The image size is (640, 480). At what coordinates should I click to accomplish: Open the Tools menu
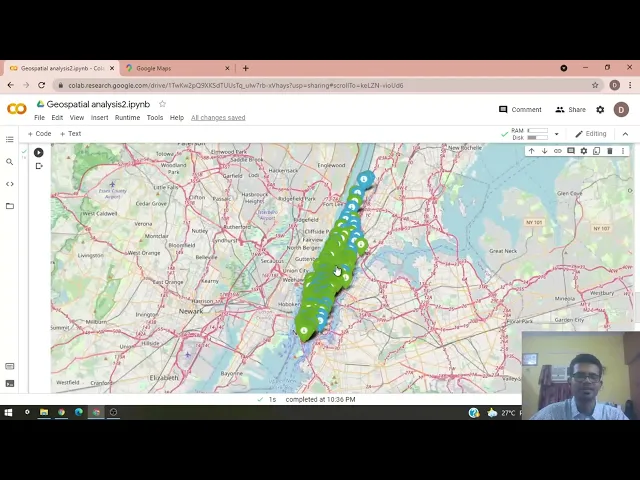click(x=155, y=118)
